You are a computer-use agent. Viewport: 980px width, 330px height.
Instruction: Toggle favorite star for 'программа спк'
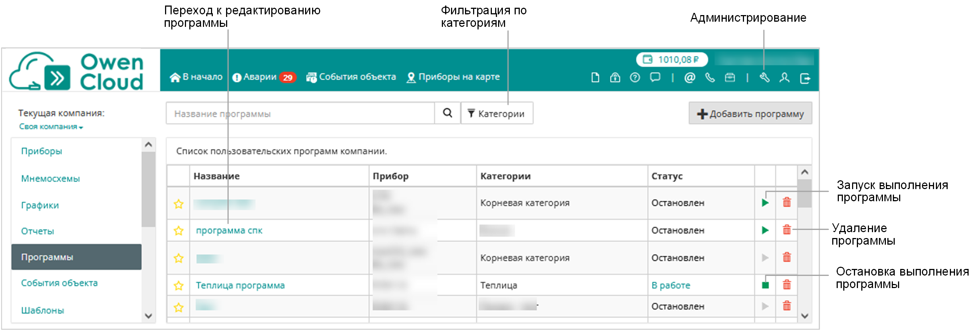pos(178,231)
